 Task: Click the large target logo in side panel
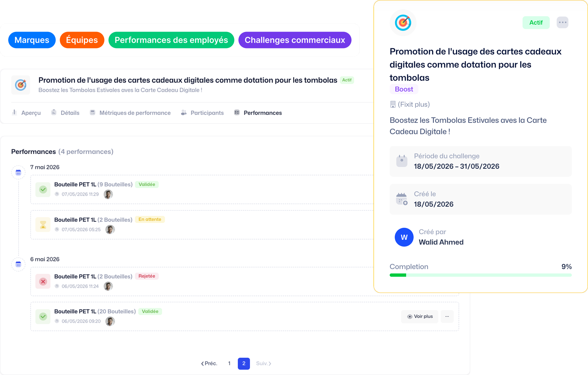403,23
